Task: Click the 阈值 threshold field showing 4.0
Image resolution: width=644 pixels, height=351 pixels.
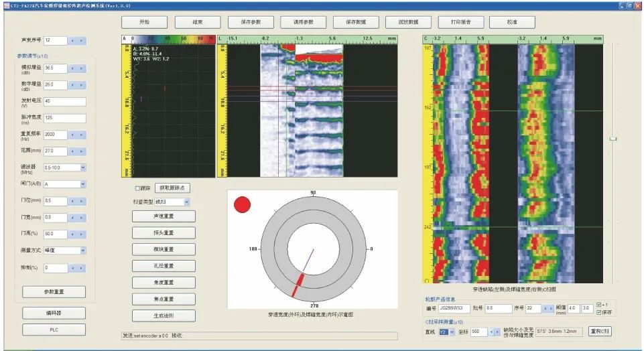Action: (574, 308)
